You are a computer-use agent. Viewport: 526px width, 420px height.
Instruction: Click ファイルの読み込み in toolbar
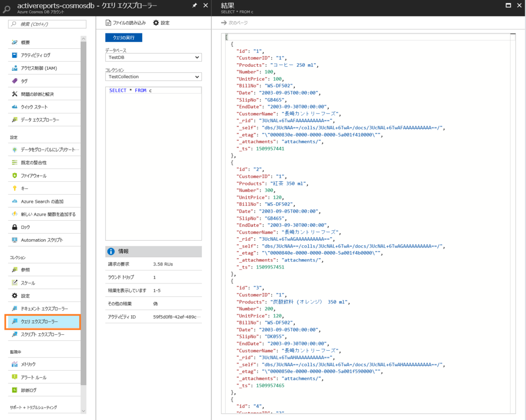coord(126,23)
